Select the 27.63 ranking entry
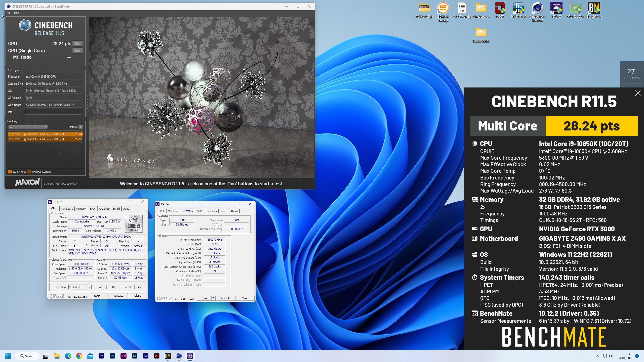This screenshot has width=644, height=362. click(x=45, y=139)
